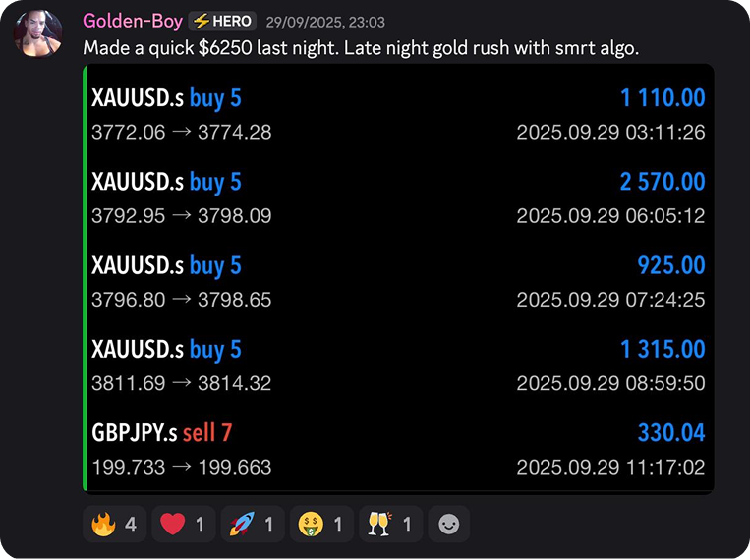Add a rocket emoji reaction

(253, 524)
